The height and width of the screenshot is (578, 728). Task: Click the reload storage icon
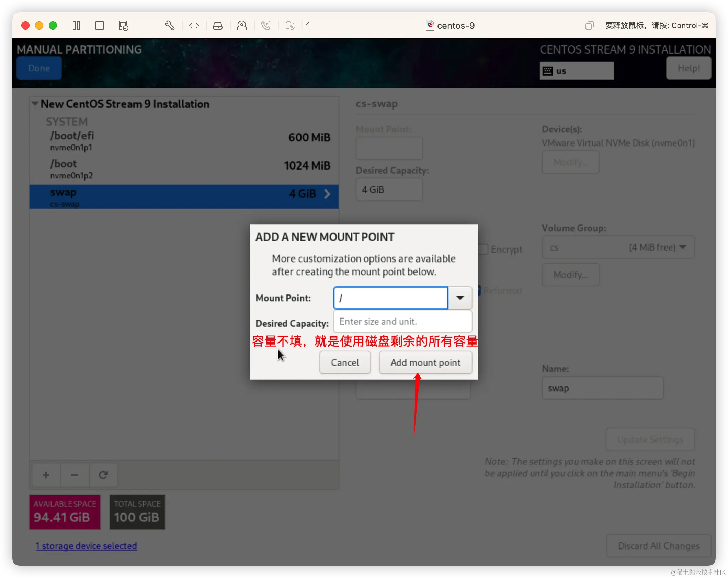[103, 475]
